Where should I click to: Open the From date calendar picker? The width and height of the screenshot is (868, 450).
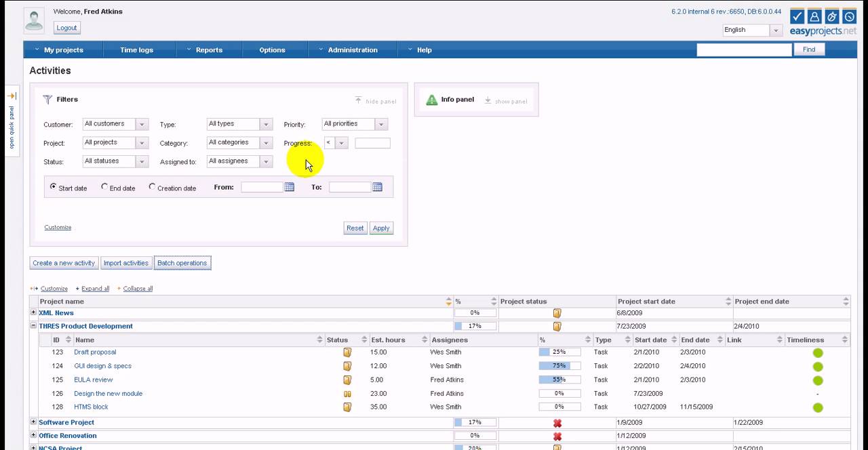(x=290, y=187)
